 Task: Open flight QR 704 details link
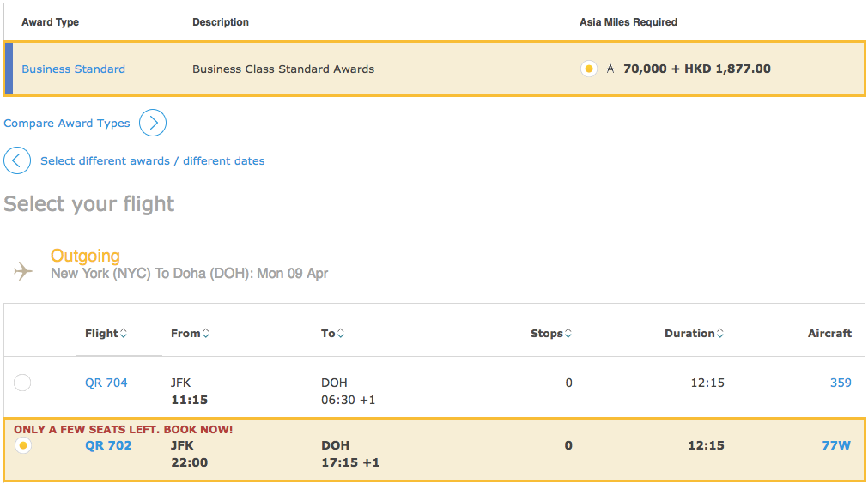[106, 383]
